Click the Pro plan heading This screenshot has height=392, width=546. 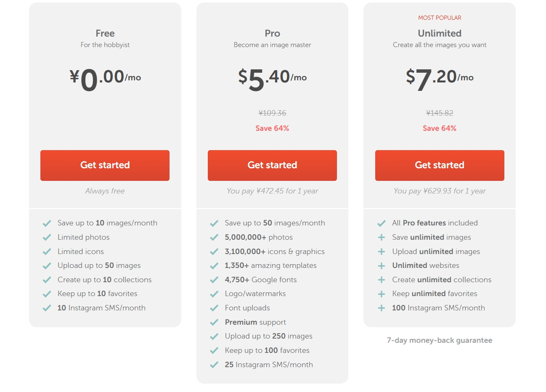coord(272,33)
